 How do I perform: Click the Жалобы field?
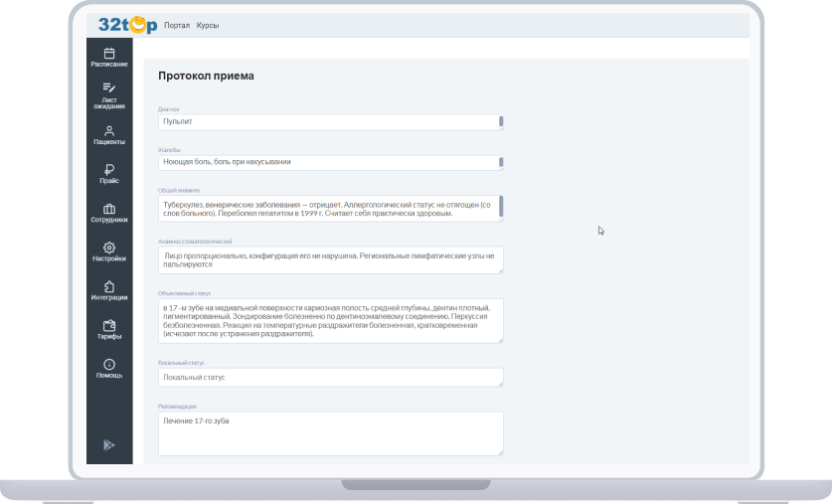(330, 162)
